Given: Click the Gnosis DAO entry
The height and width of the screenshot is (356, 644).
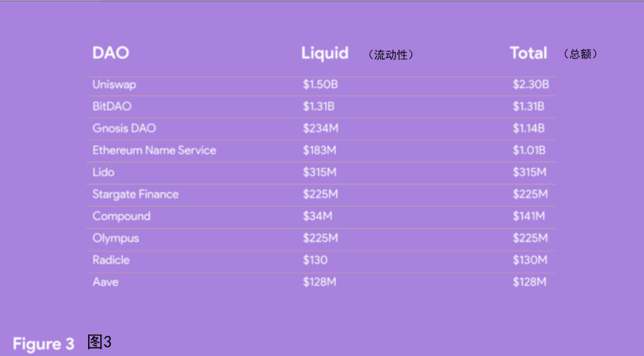Looking at the screenshot, I should tap(124, 128).
